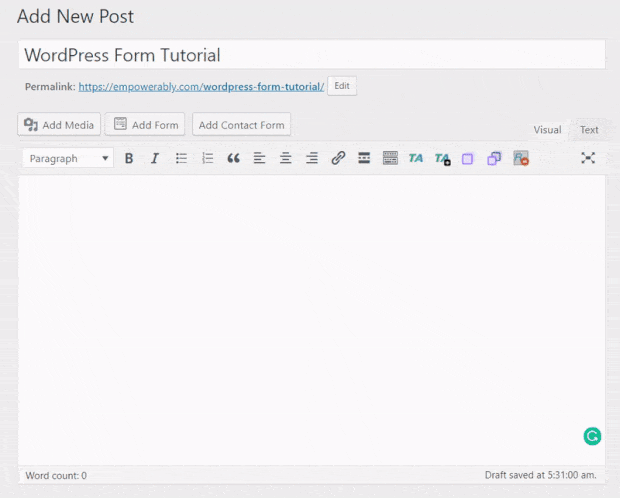Open the Paragraph format dropdown
Screen dimensions: 620x498
68,158
